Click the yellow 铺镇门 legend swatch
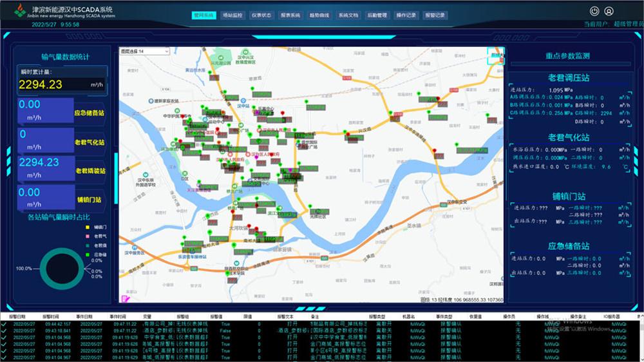The height and width of the screenshot is (362, 644). coord(87,227)
